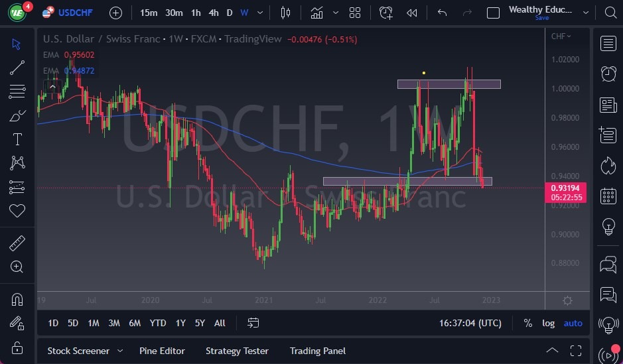Switch to the 30m timeframe

coord(174,13)
